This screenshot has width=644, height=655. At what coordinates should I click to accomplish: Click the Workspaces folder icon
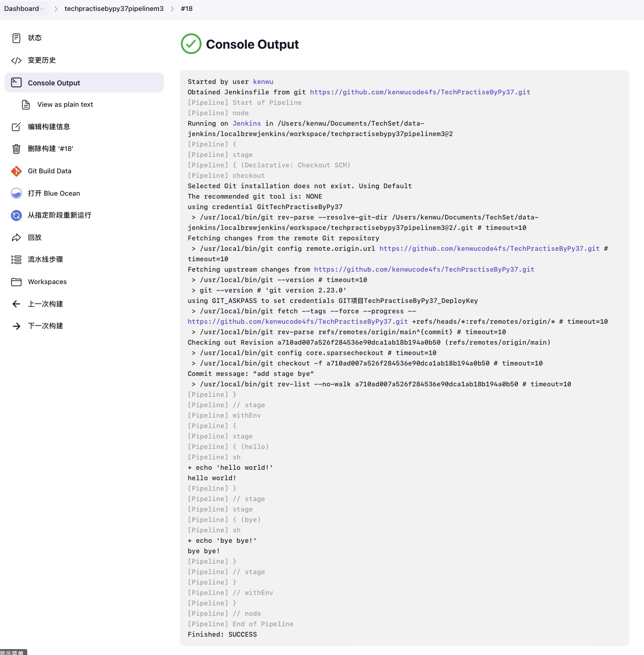point(16,282)
